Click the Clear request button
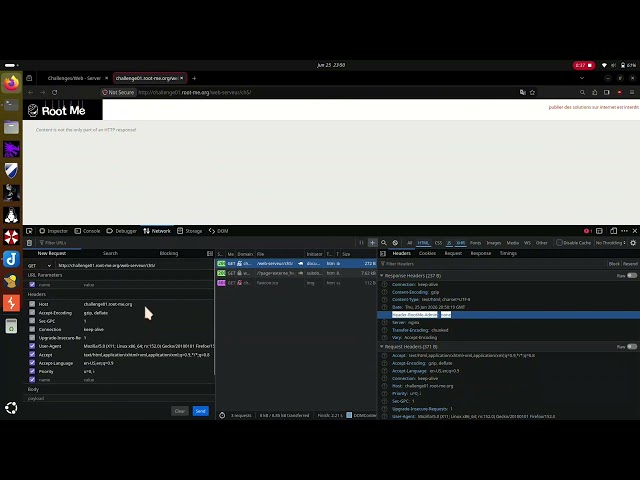Screen dimensions: 640x480 [x=180, y=411]
